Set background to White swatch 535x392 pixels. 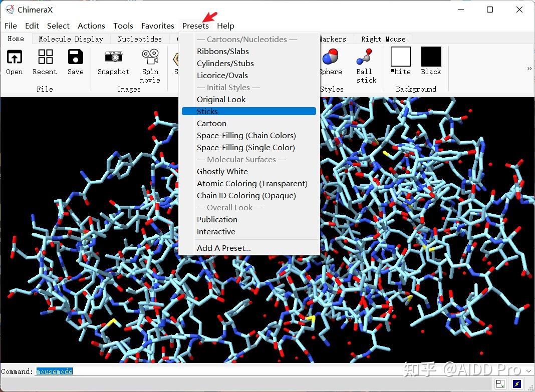point(400,57)
